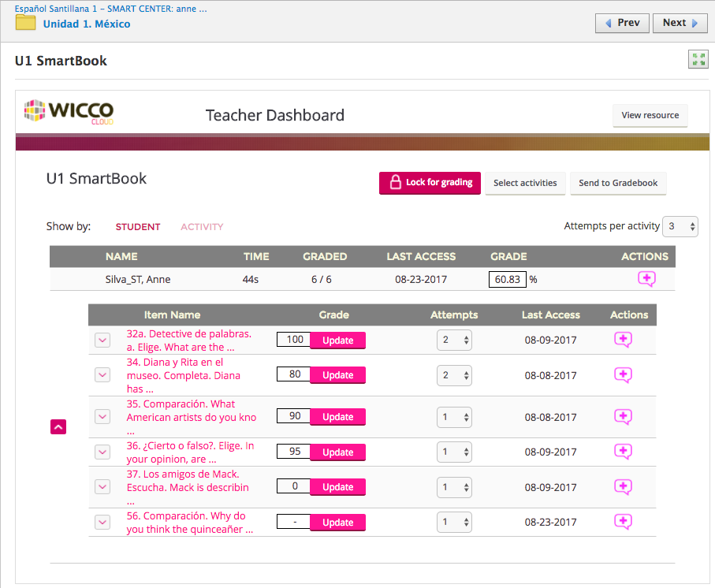Edit grade field showing 95 for item 36
Viewport: 715px width, 588px height.
pyautogui.click(x=294, y=452)
